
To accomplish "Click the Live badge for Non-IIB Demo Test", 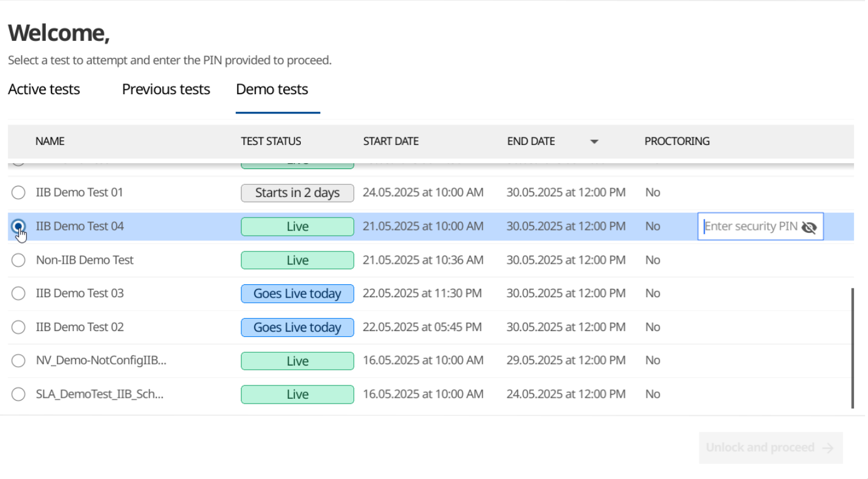I will [x=297, y=260].
